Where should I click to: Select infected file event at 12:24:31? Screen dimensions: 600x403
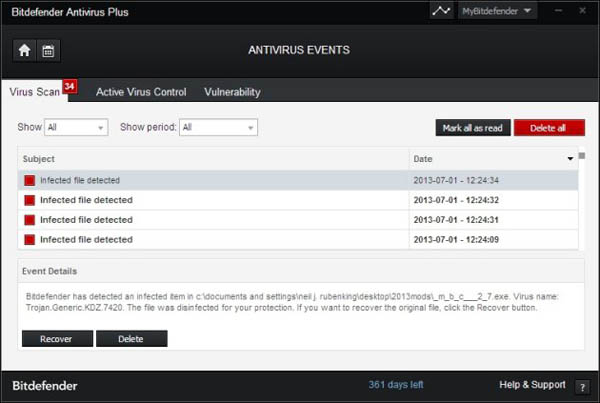point(298,220)
